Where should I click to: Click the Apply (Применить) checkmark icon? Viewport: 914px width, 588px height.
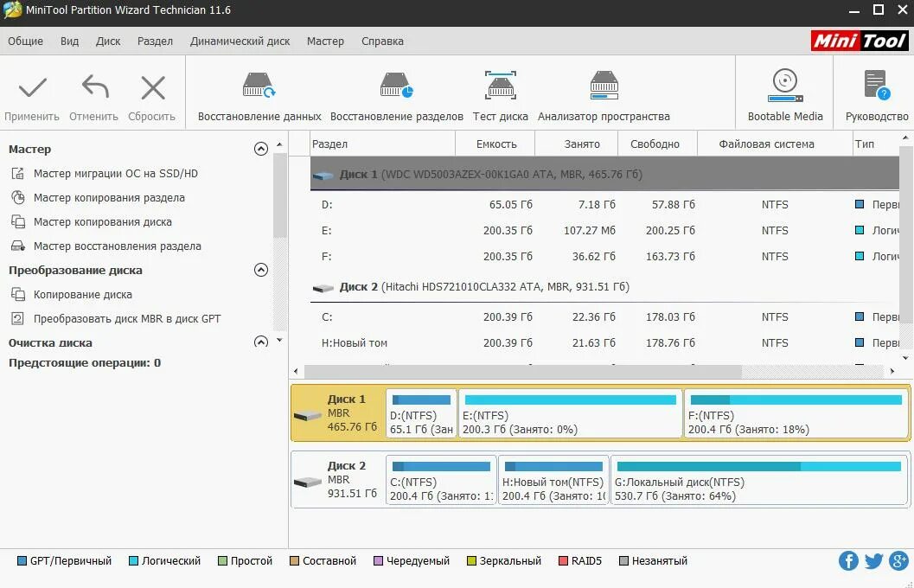coord(32,88)
